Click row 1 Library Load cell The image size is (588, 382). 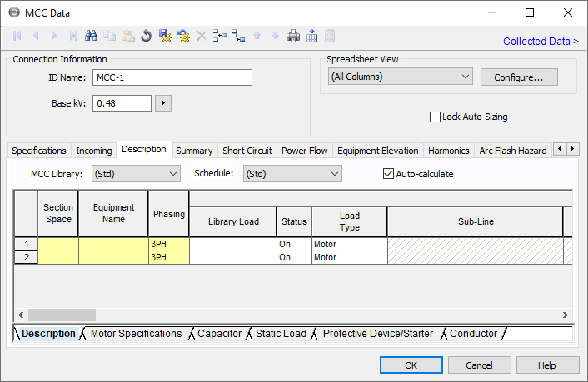[233, 244]
